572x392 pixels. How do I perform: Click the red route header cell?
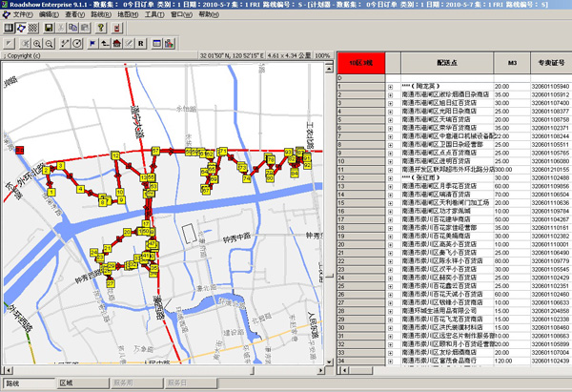[360, 65]
